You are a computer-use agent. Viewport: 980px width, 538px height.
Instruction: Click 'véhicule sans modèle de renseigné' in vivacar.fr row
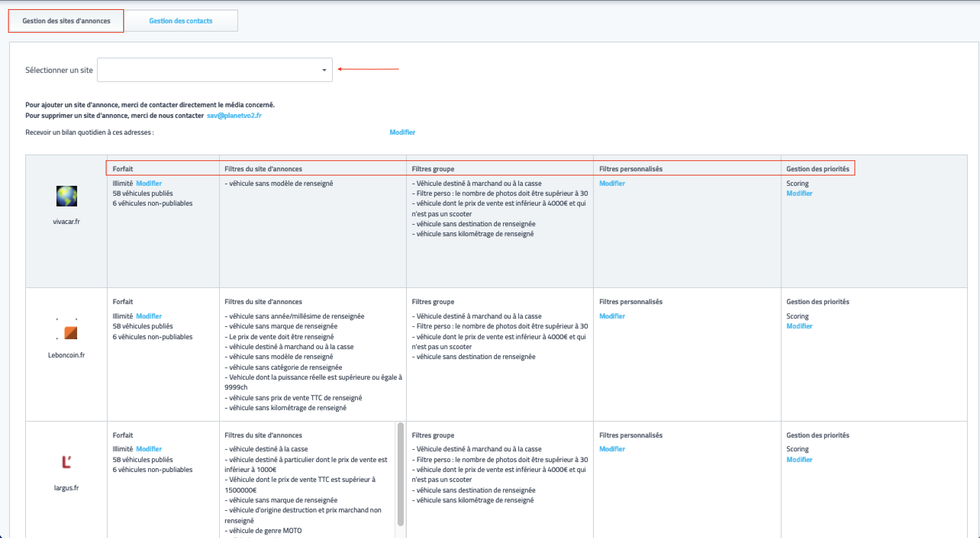(x=279, y=184)
